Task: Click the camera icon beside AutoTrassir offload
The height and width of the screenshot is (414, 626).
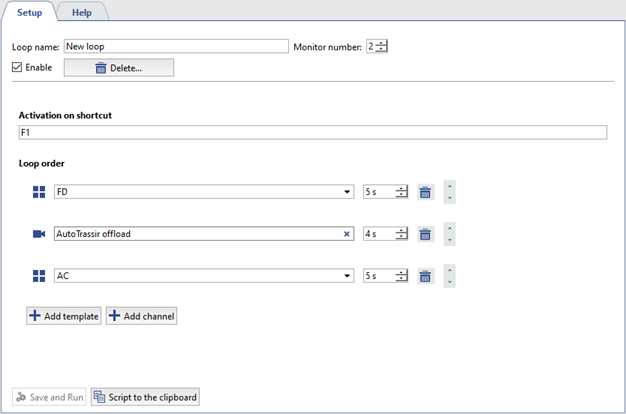Action: pyautogui.click(x=39, y=234)
